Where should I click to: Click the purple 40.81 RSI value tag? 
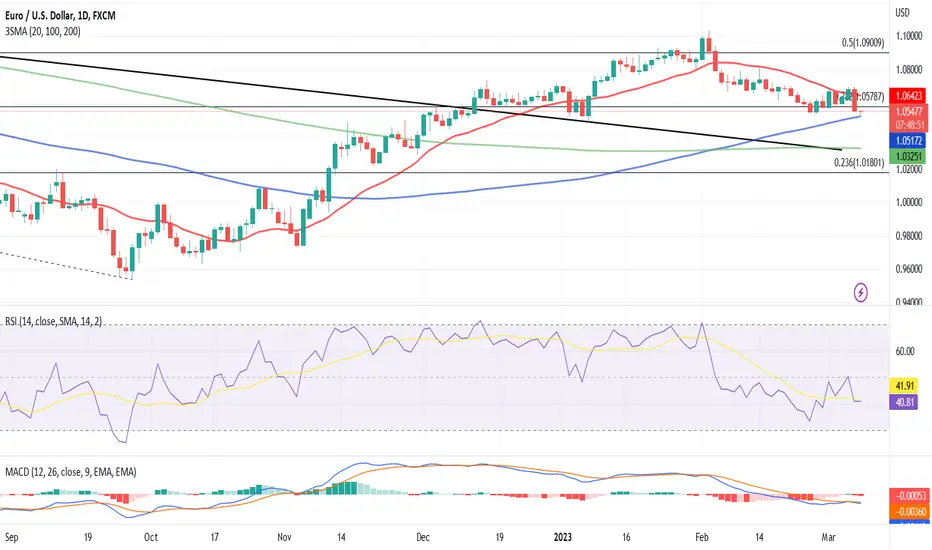click(904, 402)
